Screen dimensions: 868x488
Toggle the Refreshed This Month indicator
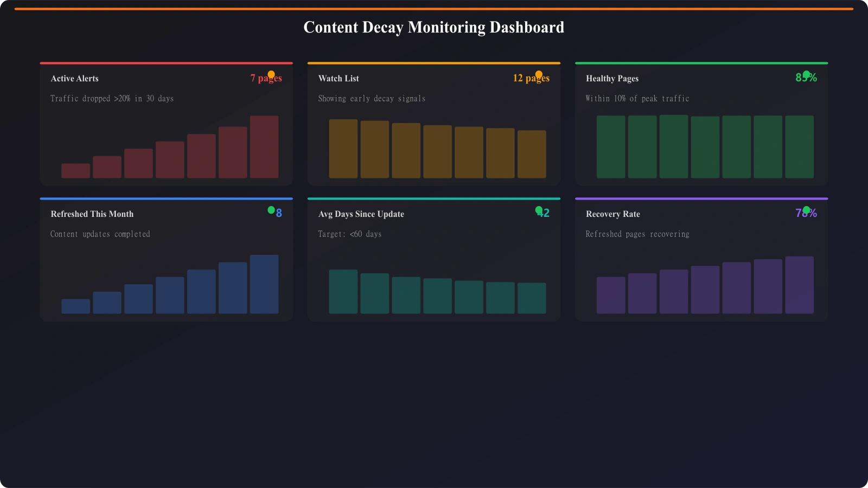[270, 209]
